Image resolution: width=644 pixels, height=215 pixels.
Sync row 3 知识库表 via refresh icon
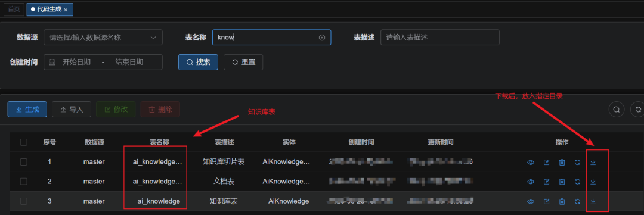tap(577, 201)
